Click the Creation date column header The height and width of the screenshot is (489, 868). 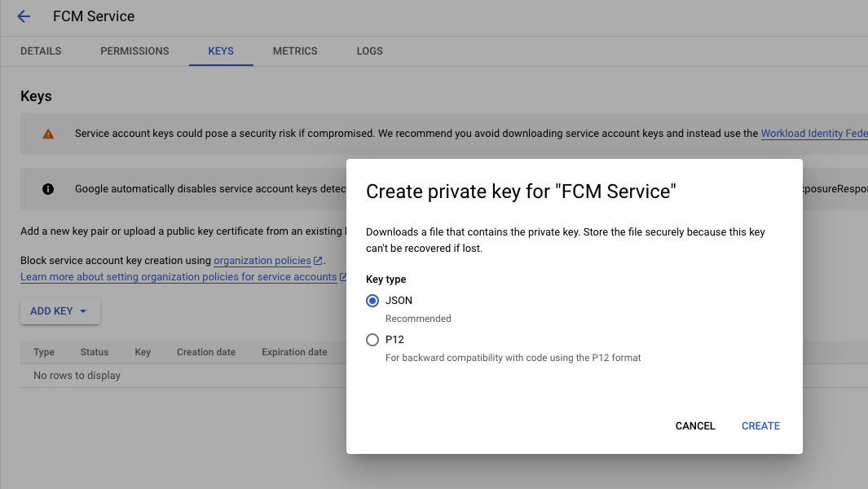pos(206,352)
